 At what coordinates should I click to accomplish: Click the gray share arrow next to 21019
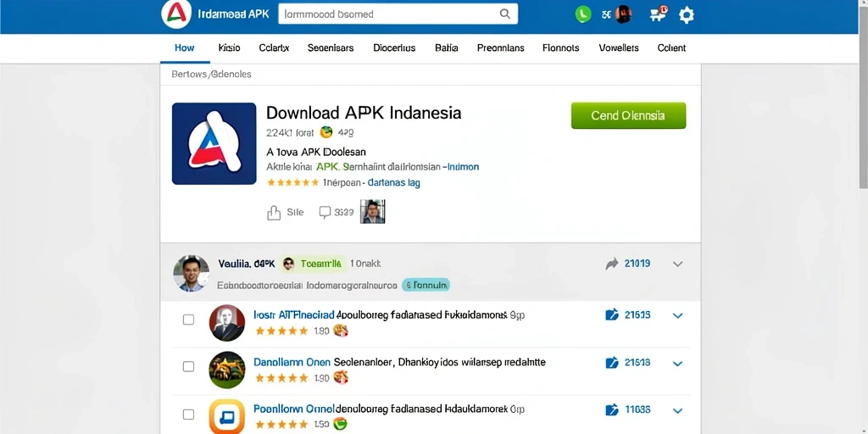click(612, 264)
